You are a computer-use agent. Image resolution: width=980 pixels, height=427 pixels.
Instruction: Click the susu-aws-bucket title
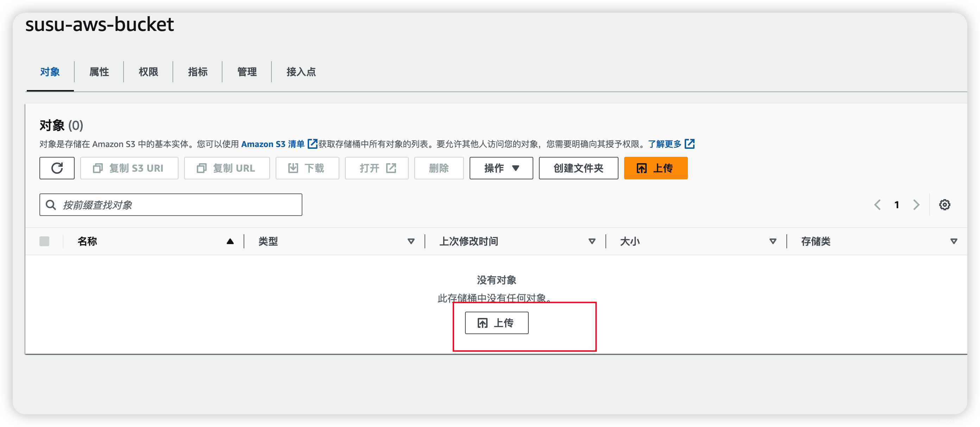click(x=100, y=25)
